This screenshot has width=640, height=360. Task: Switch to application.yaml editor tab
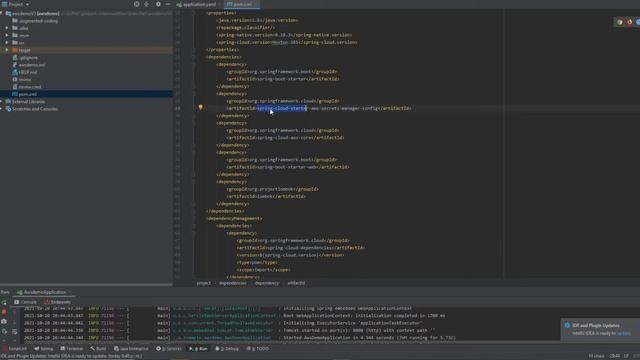pyautogui.click(x=199, y=4)
